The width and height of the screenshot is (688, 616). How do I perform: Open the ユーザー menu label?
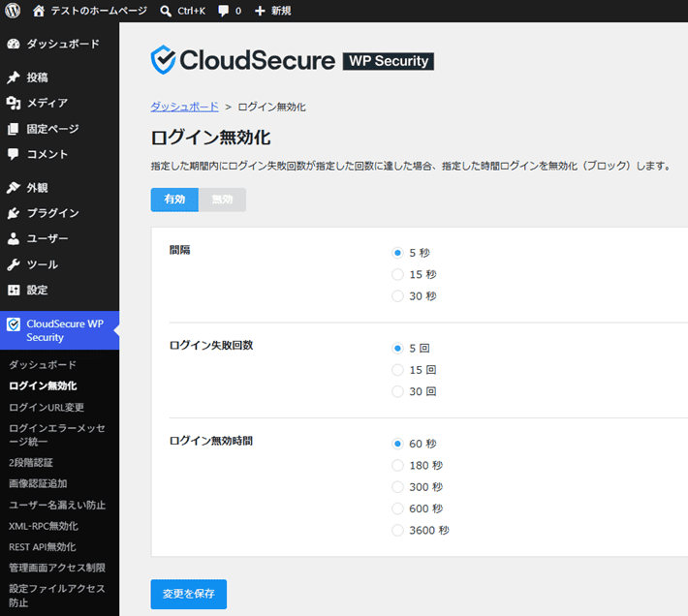point(47,238)
